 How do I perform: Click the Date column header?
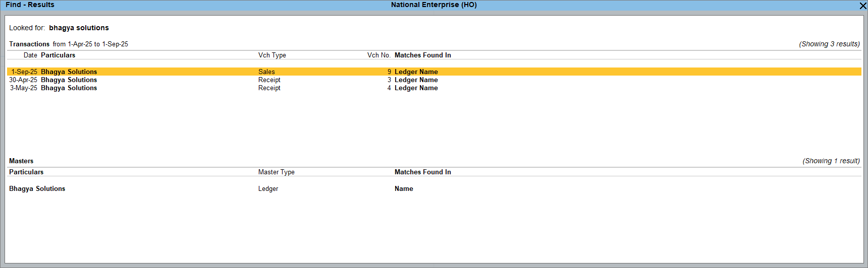point(30,55)
